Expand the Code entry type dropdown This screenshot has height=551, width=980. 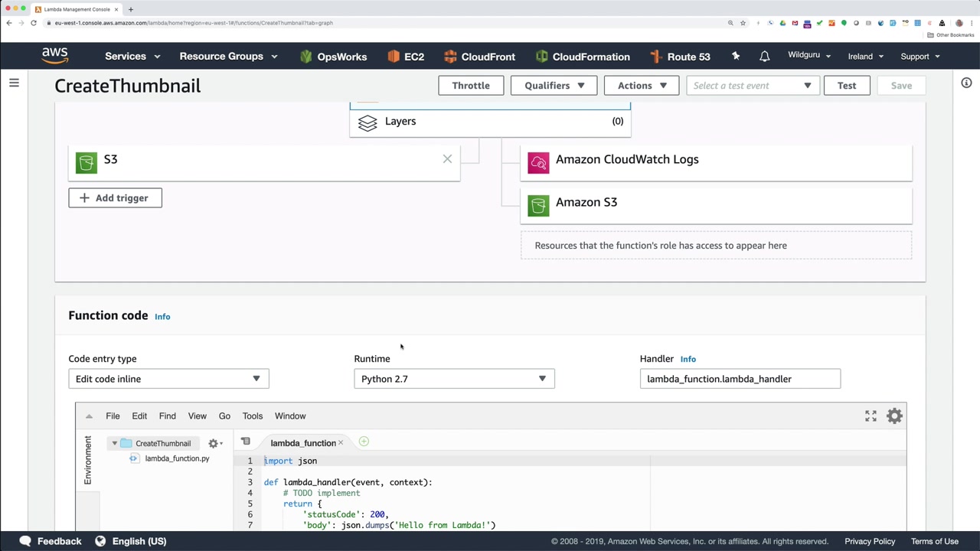click(x=168, y=379)
